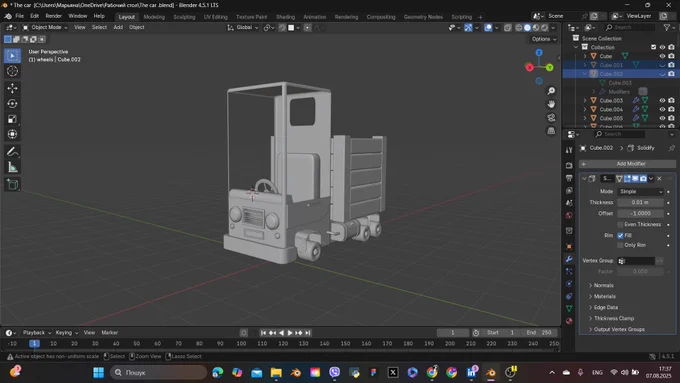The image size is (680, 383).
Task: Play the animation
Action: [x=290, y=333]
